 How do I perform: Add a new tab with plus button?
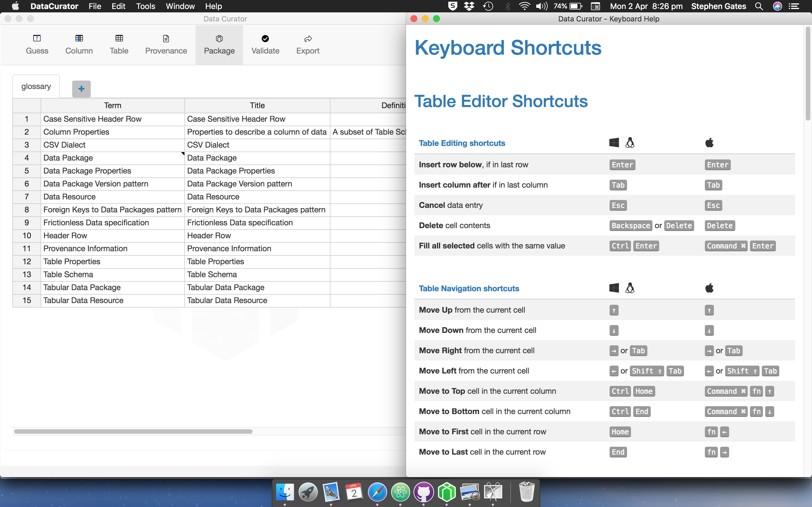[x=81, y=89]
